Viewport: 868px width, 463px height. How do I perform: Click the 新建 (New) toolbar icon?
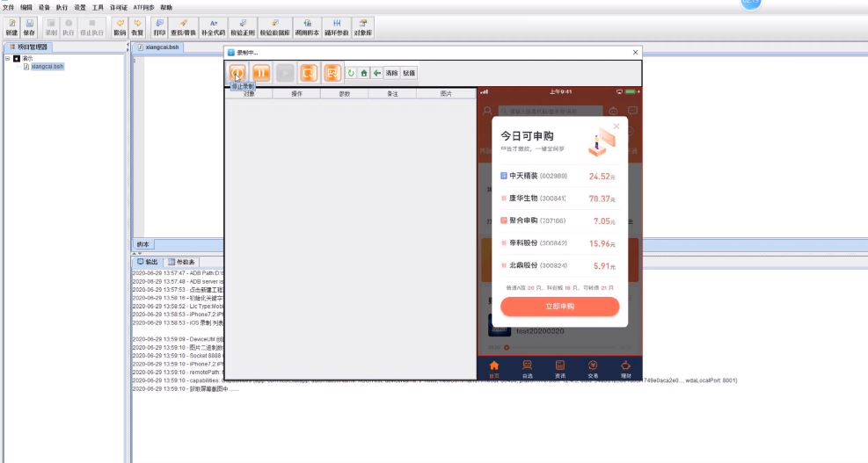11,27
